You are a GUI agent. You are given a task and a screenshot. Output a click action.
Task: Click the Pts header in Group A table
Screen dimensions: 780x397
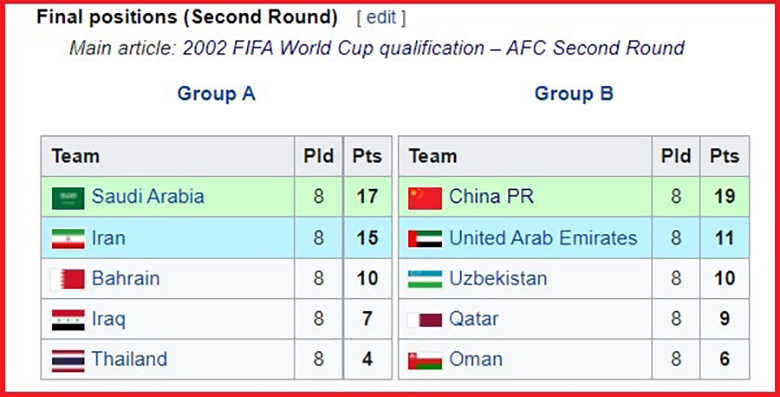[x=367, y=156]
